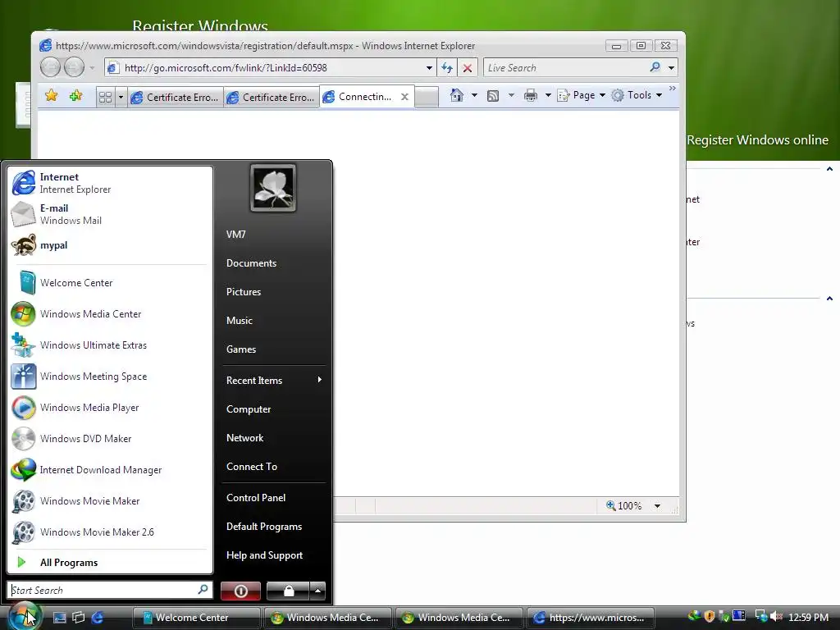Click the Live Search box

[565, 68]
